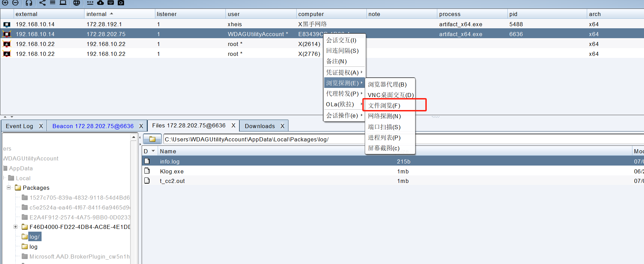Click the file icon next to Klog.exe
644x264 pixels.
pyautogui.click(x=147, y=171)
